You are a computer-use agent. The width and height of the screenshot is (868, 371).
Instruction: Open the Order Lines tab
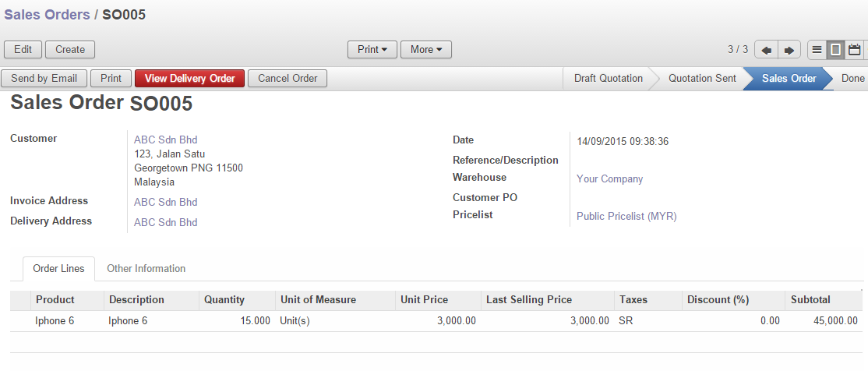click(58, 269)
